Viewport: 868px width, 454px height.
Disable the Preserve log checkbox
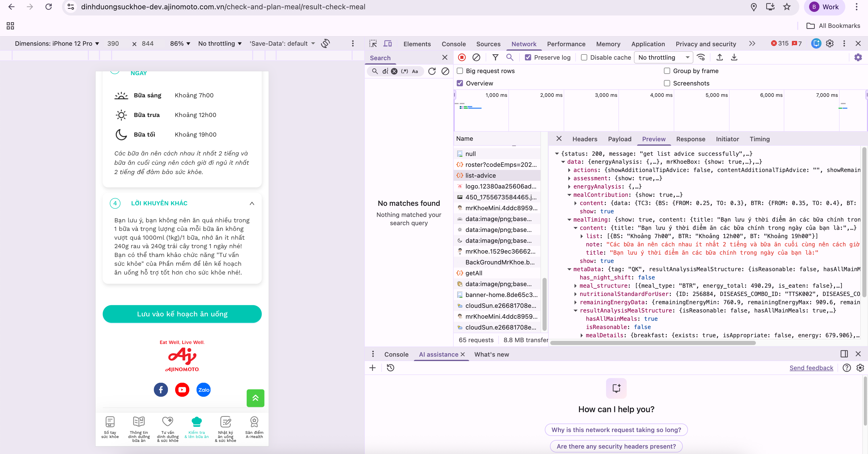tap(528, 58)
